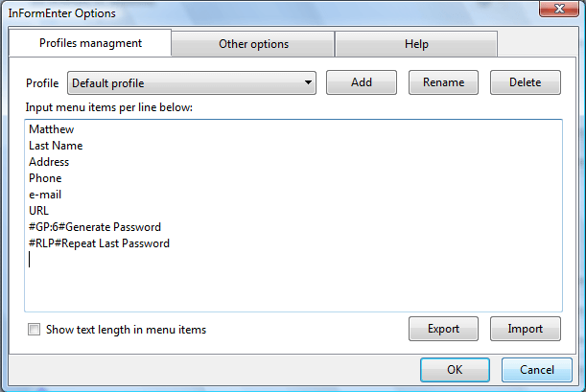Click the Add profile button
586x392 pixels.
362,82
